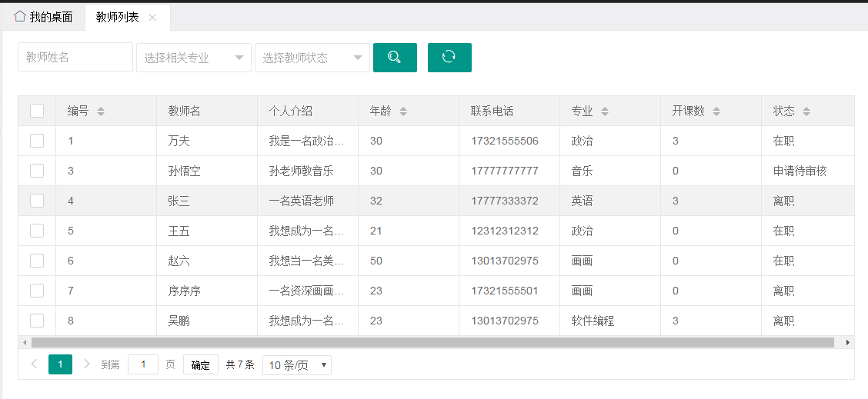Viewport: 868px width, 399px height.
Task: Sort table by 开课数 column arrows
Action: [716, 111]
